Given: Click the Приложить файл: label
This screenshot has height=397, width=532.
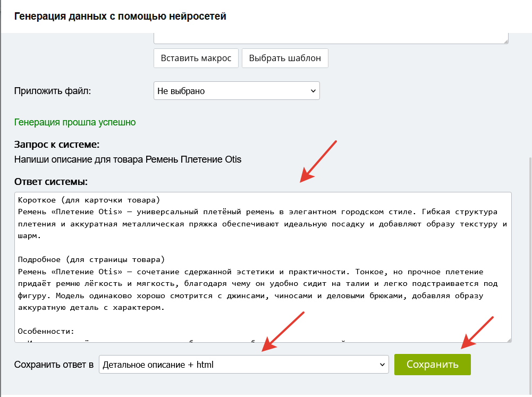Looking at the screenshot, I should pos(53,91).
